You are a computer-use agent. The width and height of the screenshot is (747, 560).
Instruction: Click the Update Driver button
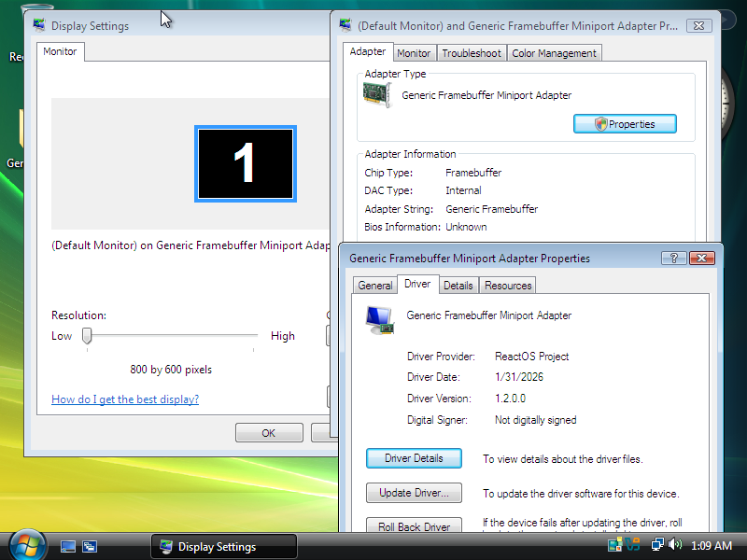point(414,493)
